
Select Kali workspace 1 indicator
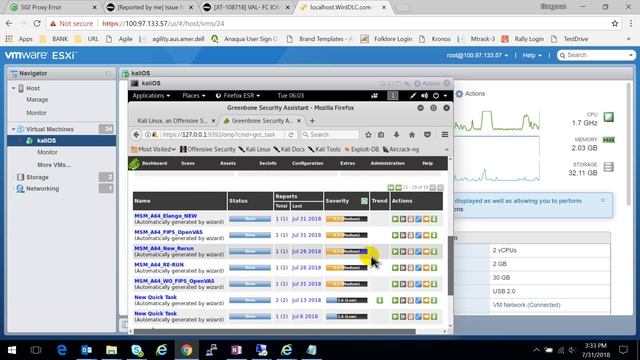(x=393, y=96)
